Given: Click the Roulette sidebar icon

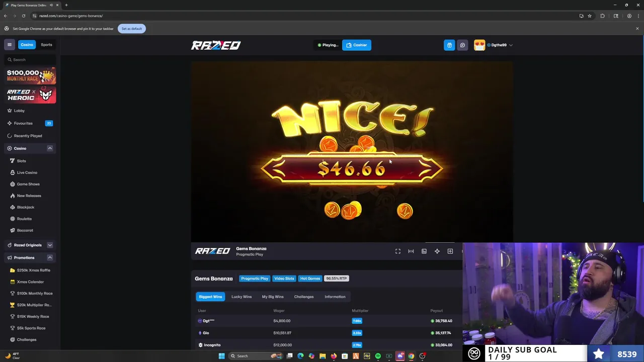Looking at the screenshot, I should (x=13, y=219).
